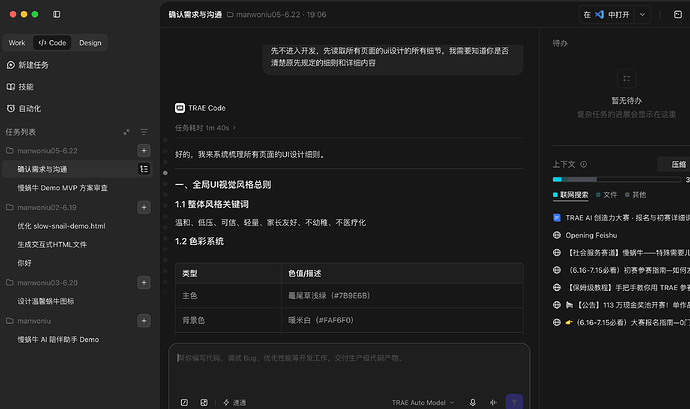Toggle the sidebar panel icon
690x409 pixels.
click(x=57, y=15)
